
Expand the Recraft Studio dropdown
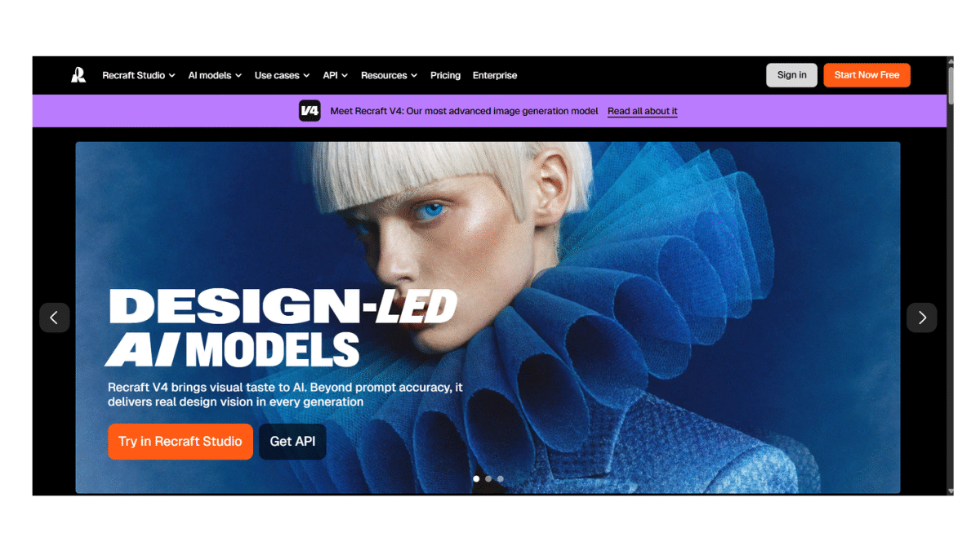click(x=139, y=75)
